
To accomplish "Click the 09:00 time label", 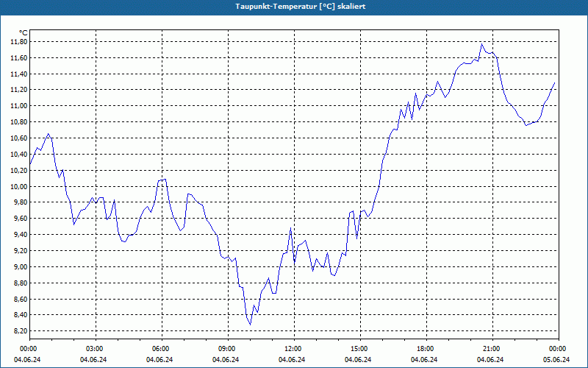I will 228,349.
